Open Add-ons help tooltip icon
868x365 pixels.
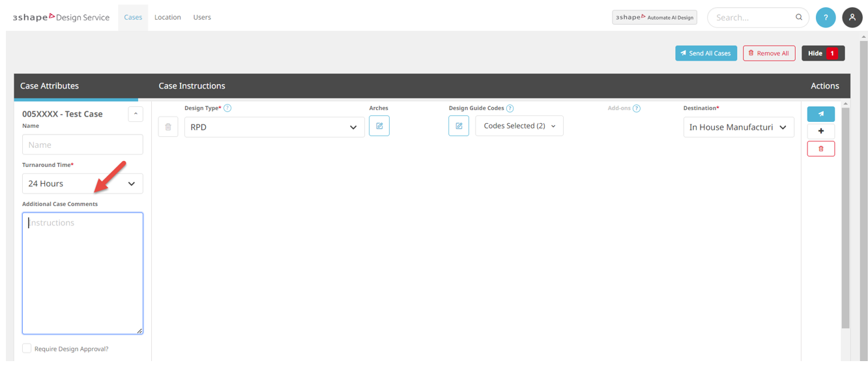click(x=637, y=108)
